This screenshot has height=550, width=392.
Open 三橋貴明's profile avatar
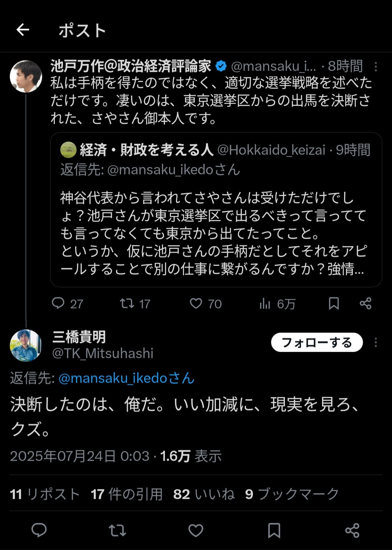(x=26, y=345)
